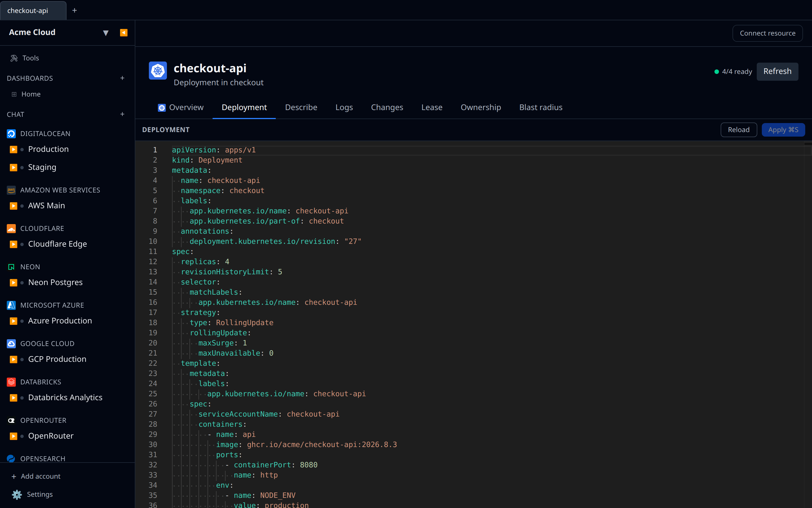Select the checkout-api window tab
812x508 pixels.
pos(33,10)
